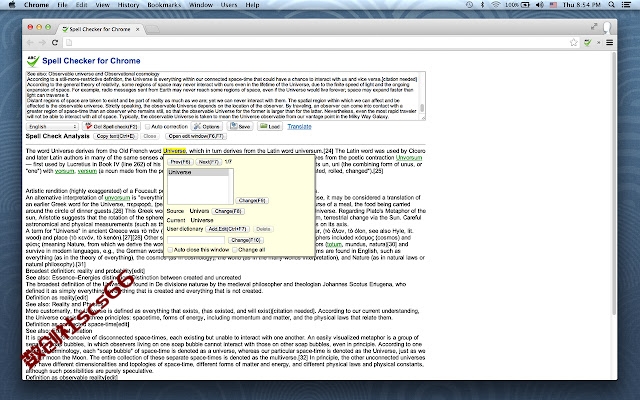
Task: Open the Chrome application menu
Action: coord(36,5)
